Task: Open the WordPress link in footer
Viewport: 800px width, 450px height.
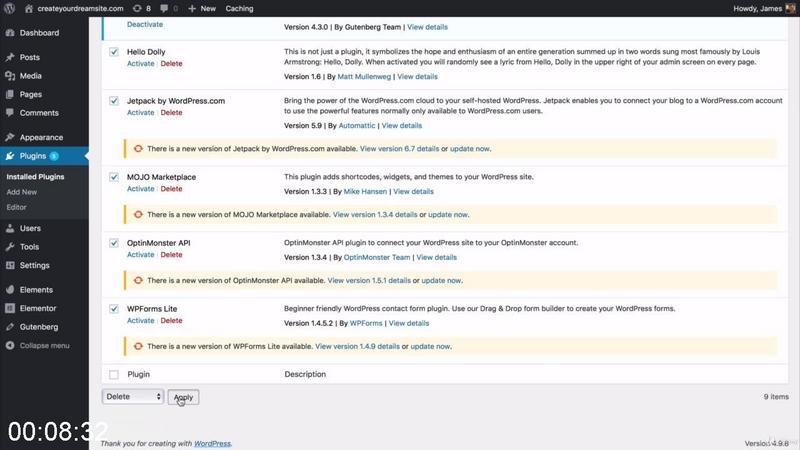Action: tap(212, 443)
